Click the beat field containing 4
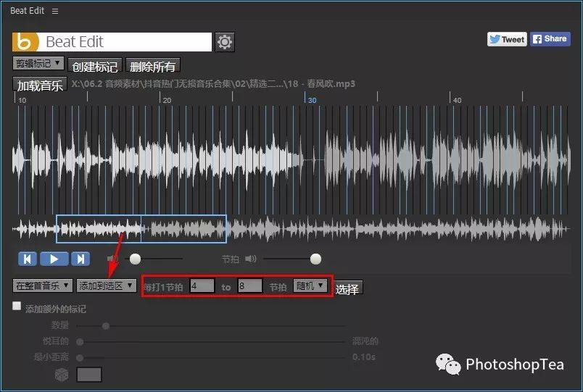Viewport: 583px width, 392px height. tap(202, 285)
